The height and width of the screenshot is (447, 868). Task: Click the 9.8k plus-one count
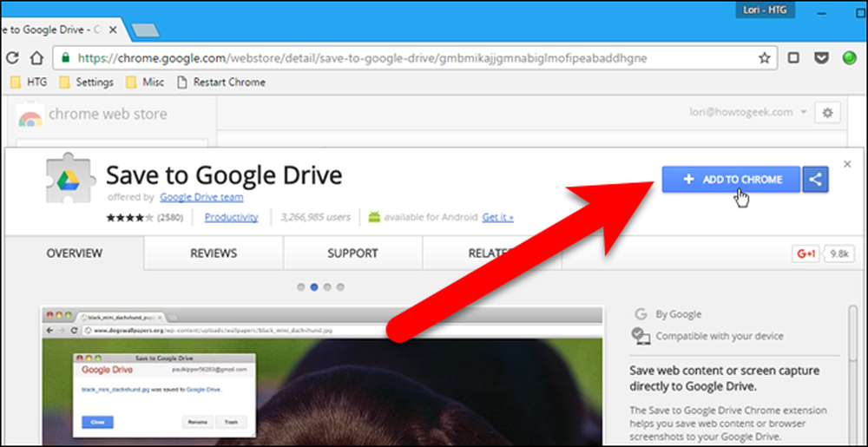[839, 254]
